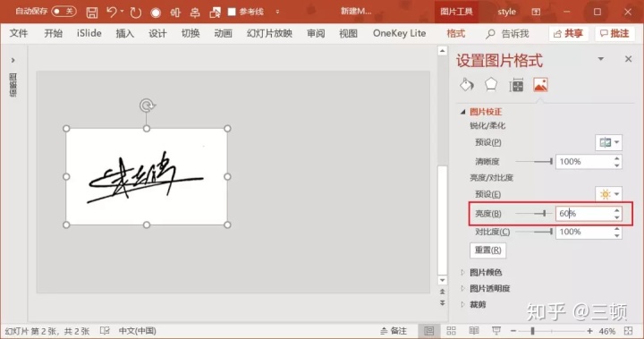Image resolution: width=644 pixels, height=339 pixels.
Task: Switch to the 审阅 tab
Action: point(316,33)
